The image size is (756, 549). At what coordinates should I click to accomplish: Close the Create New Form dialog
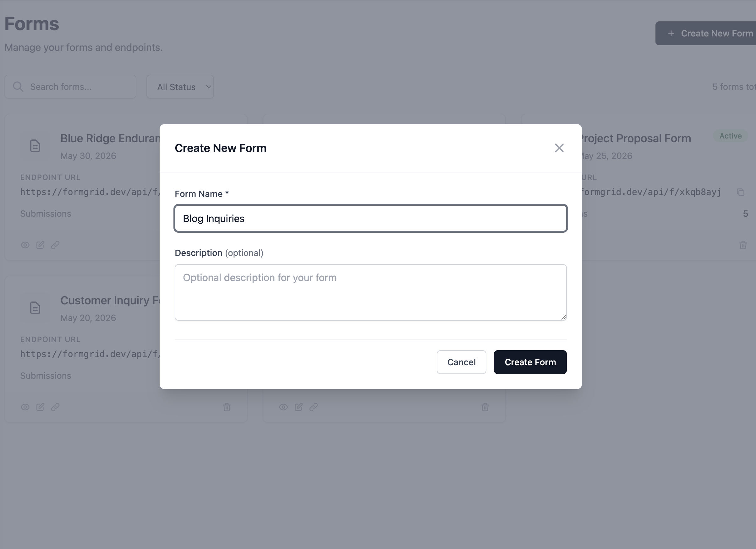(559, 148)
